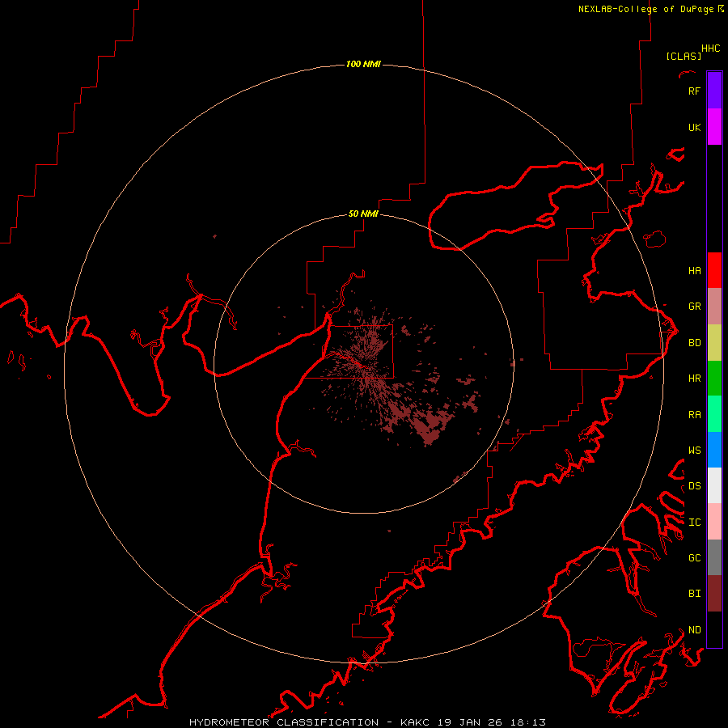This screenshot has height=728, width=728.
Task: Click the 18:13 timestamp
Action: pos(528,722)
